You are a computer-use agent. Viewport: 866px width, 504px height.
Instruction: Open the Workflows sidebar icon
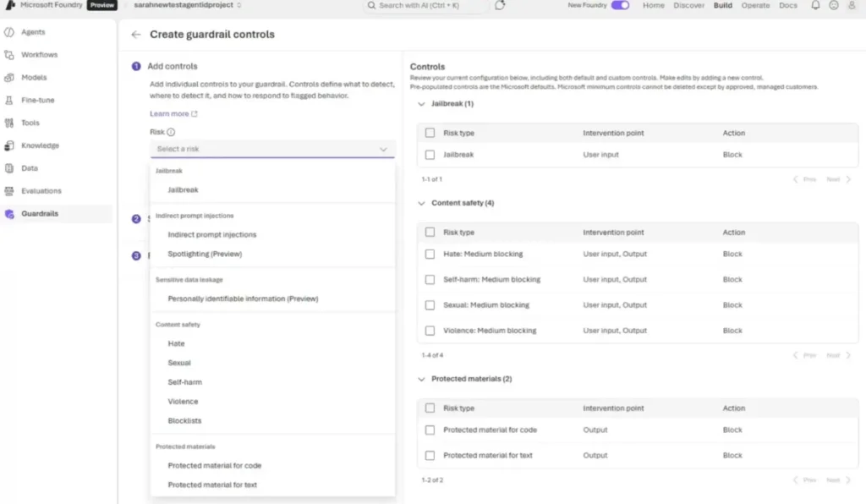8,55
